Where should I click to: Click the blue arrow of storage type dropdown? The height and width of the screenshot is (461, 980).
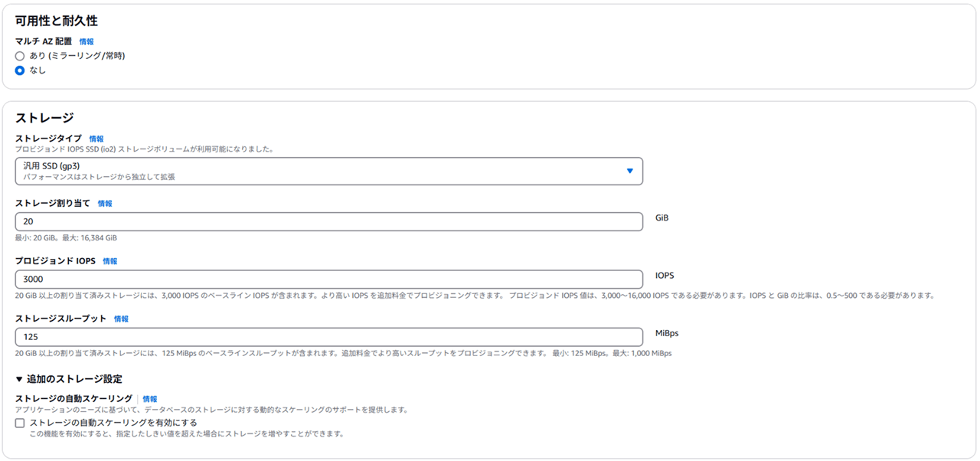click(630, 171)
